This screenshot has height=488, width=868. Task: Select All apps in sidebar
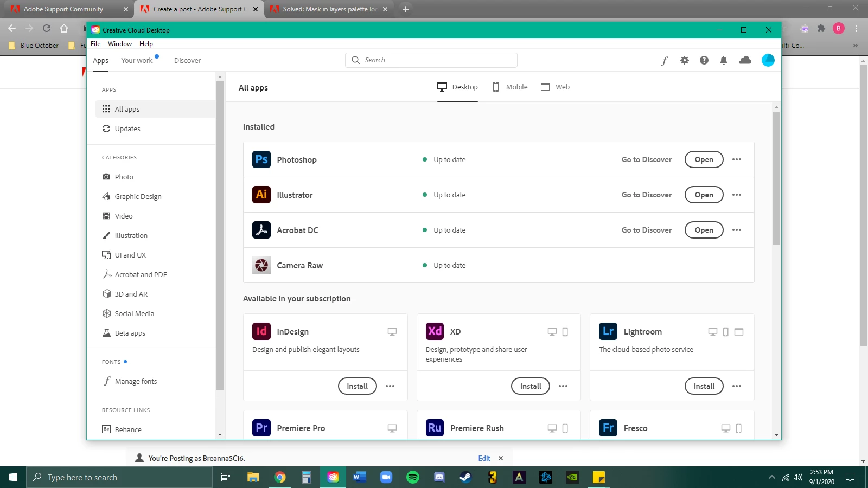tap(156, 109)
